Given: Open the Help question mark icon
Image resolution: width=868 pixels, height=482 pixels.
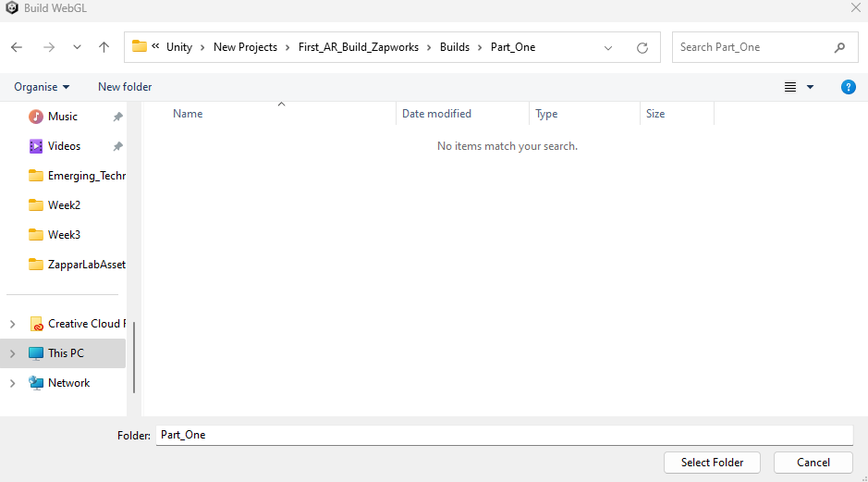Looking at the screenshot, I should 848,87.
